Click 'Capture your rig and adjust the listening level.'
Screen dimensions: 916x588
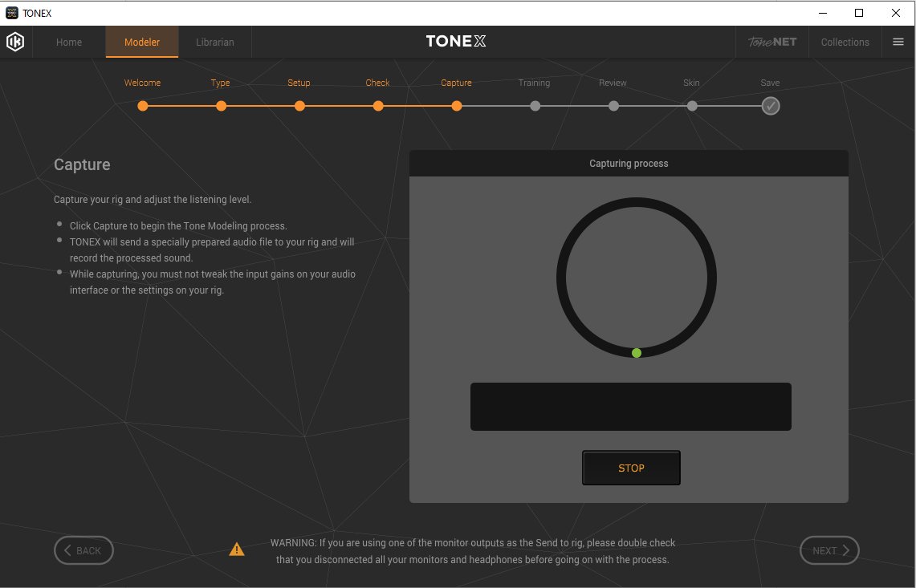pyautogui.click(x=153, y=199)
